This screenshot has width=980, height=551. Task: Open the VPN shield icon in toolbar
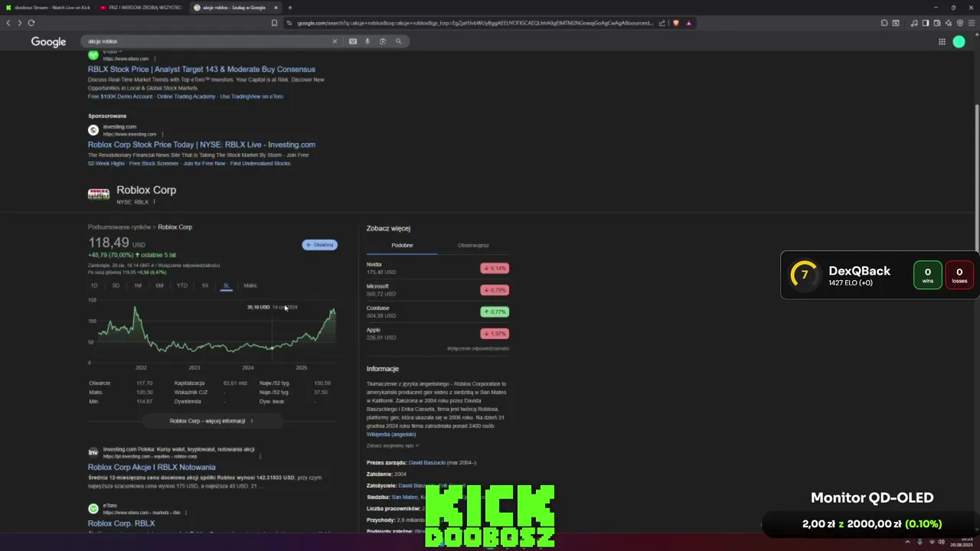pos(960,23)
